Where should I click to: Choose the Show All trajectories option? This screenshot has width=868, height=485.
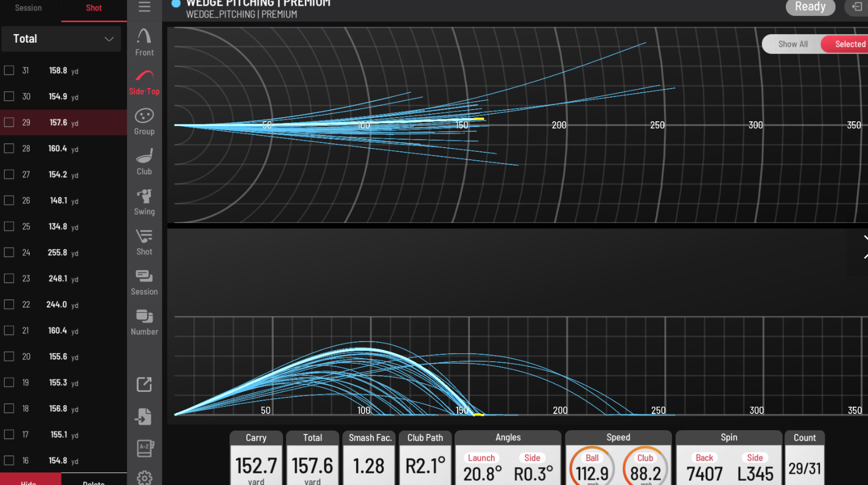pyautogui.click(x=793, y=44)
